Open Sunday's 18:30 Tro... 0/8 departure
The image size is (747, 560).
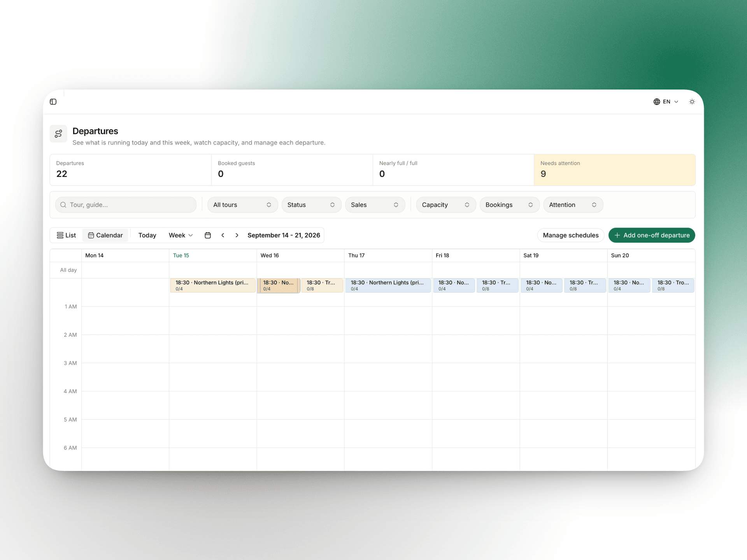pos(673,285)
